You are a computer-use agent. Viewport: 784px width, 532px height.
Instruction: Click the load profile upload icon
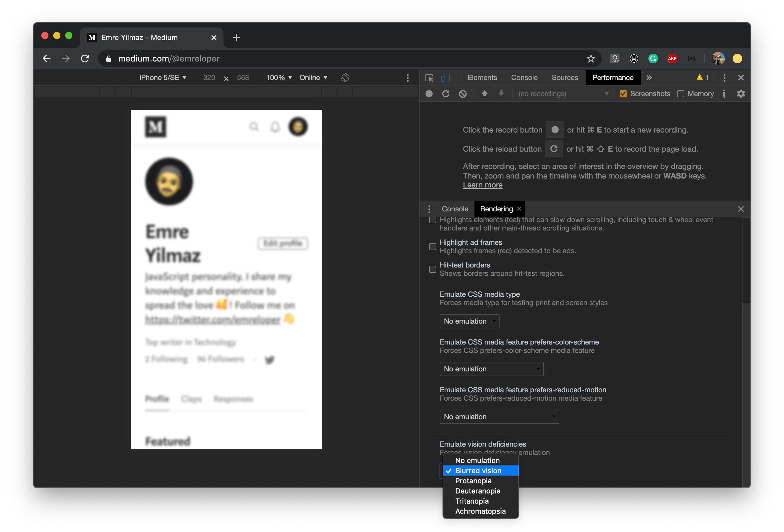(x=484, y=94)
